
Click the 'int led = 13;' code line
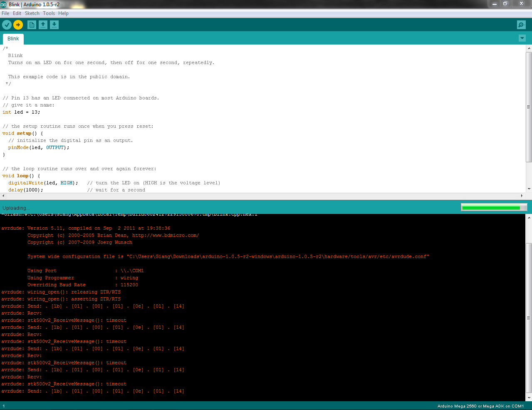tap(21, 112)
